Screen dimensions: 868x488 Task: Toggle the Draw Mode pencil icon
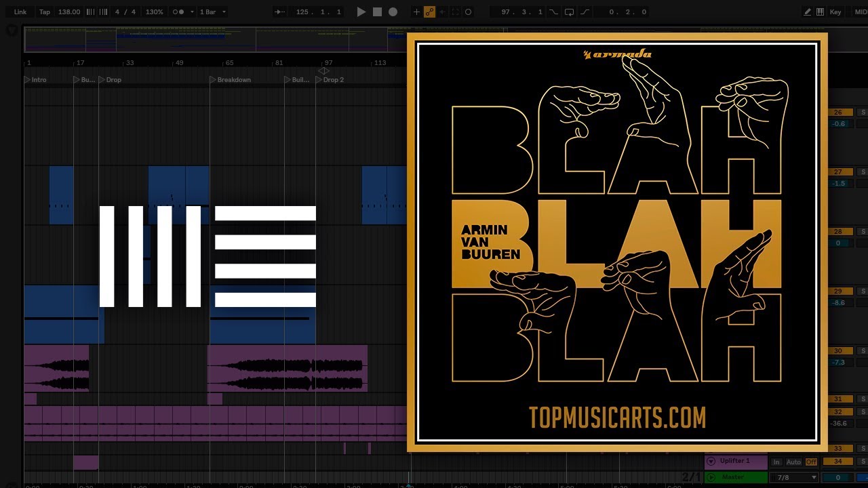(807, 12)
